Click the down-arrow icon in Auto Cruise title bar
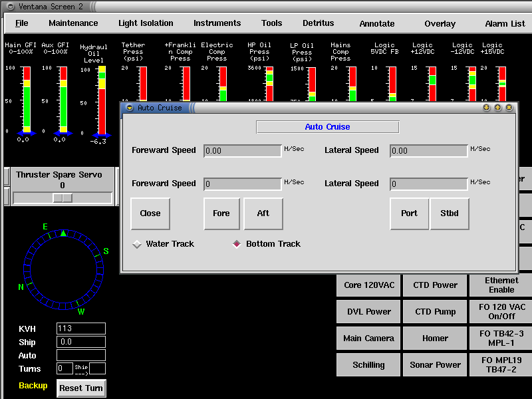 tap(487, 108)
